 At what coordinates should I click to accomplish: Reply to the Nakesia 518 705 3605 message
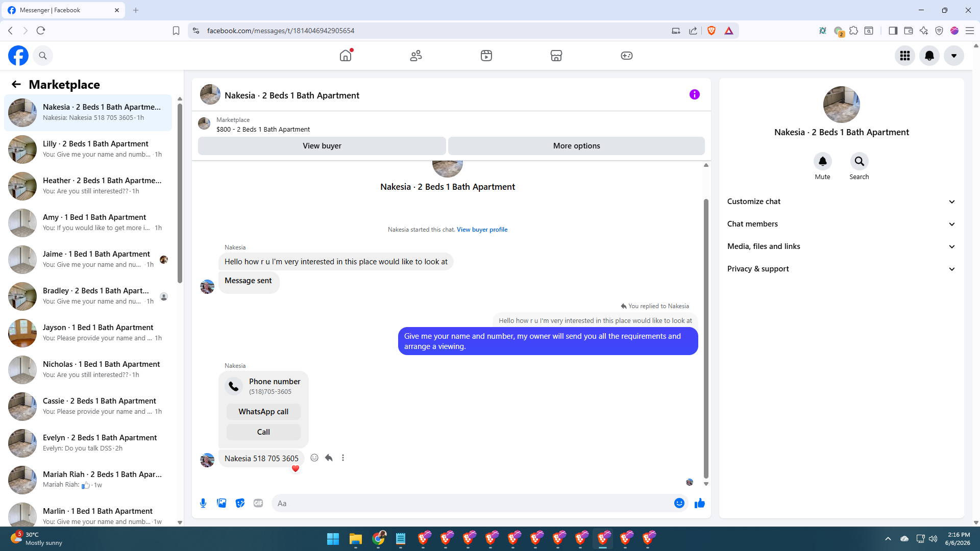tap(329, 458)
